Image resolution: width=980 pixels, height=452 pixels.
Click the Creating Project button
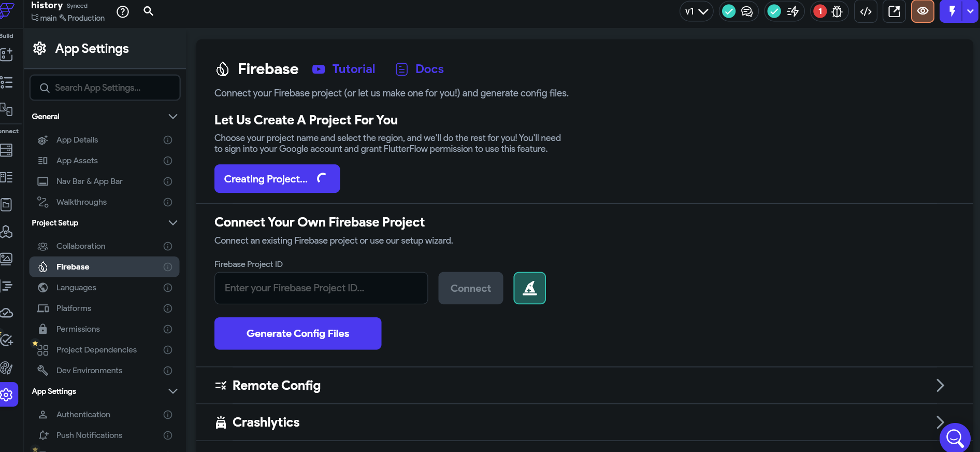click(277, 179)
